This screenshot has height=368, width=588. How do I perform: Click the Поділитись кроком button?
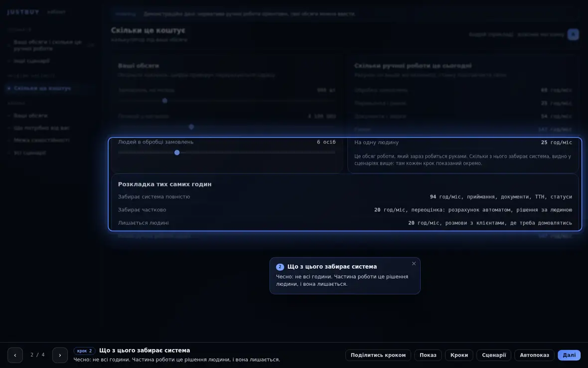pyautogui.click(x=378, y=355)
